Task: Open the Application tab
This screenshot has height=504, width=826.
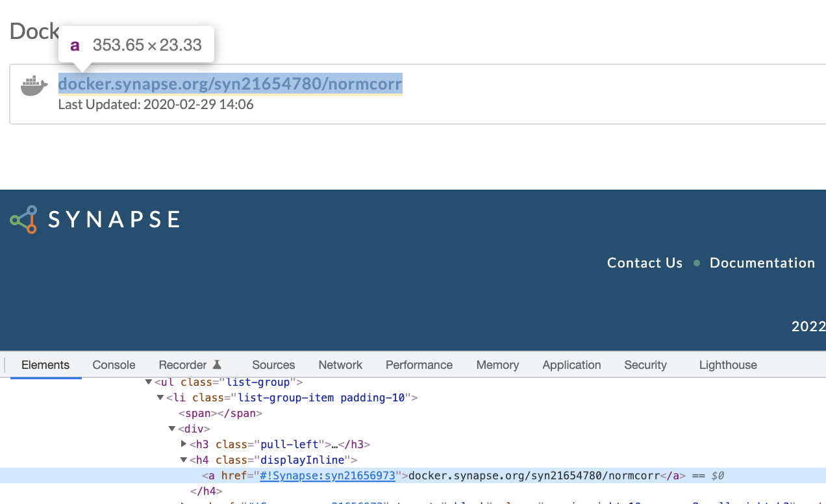Action: coord(571,365)
